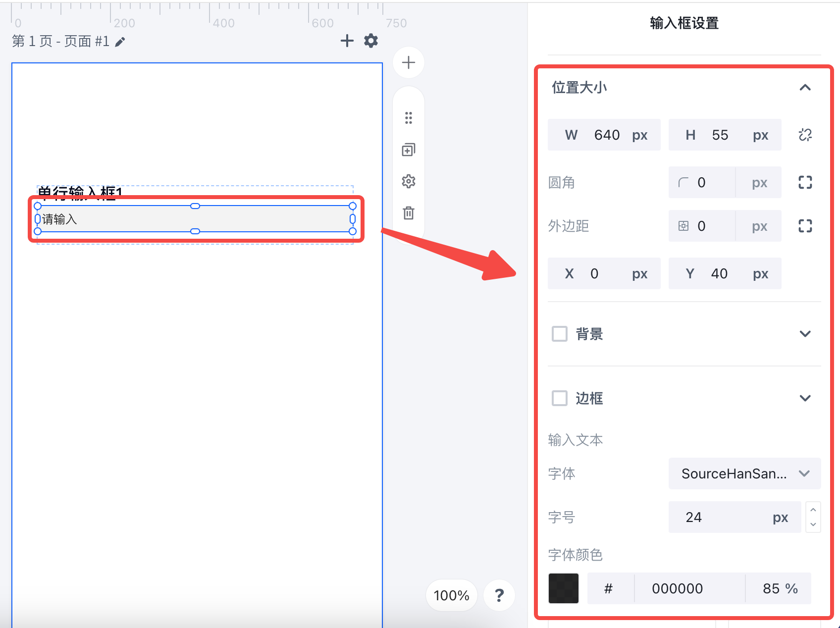The width and height of the screenshot is (840, 628).
Task: Click the six-dot drag handle icon
Action: tap(409, 118)
